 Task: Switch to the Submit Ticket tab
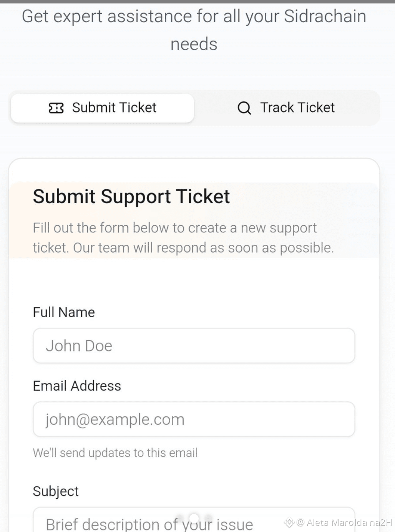102,108
